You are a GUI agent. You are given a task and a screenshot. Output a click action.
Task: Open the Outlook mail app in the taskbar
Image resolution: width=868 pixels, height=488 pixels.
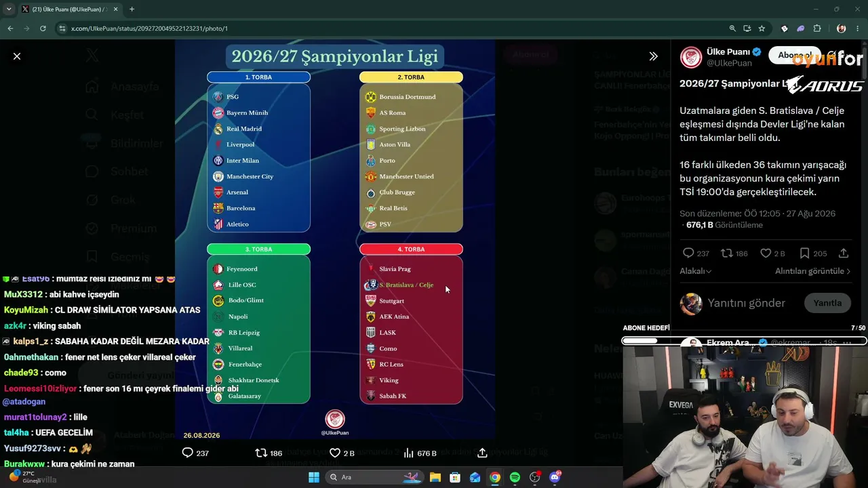click(475, 477)
